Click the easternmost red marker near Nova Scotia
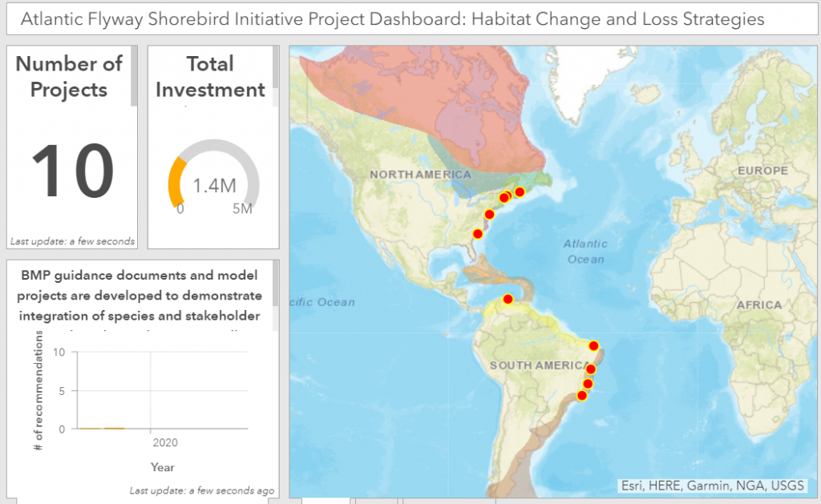The height and width of the screenshot is (504, 821). [520, 192]
